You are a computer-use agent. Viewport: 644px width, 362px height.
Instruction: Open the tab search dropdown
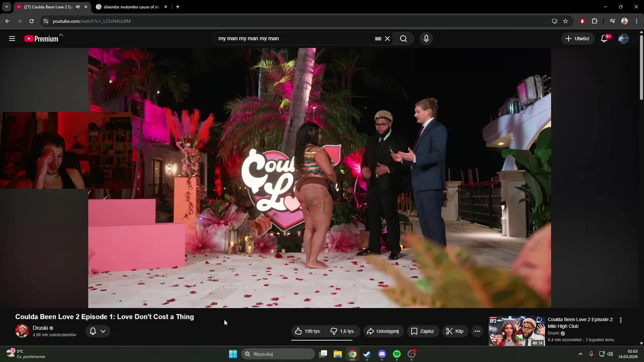[x=7, y=7]
